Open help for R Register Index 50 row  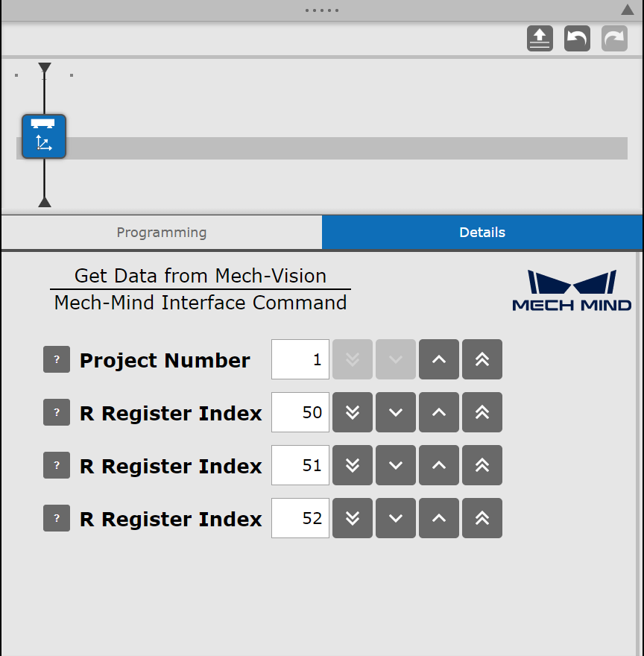click(x=57, y=412)
